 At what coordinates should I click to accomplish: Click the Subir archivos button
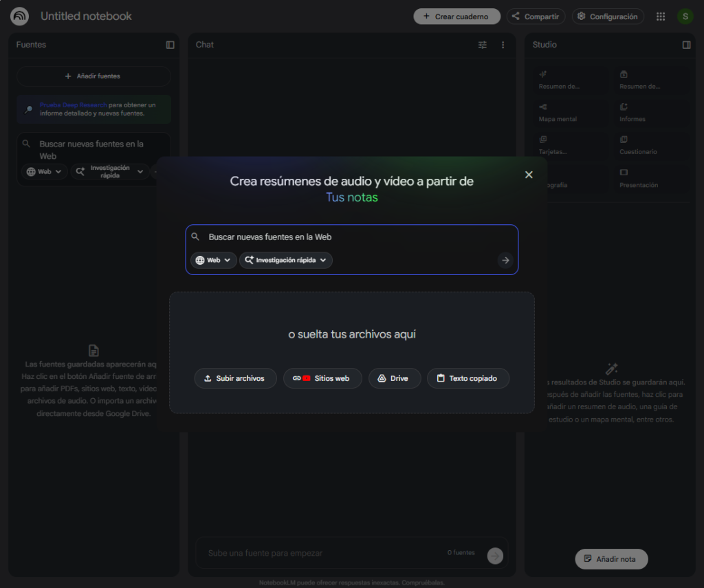[x=235, y=378]
